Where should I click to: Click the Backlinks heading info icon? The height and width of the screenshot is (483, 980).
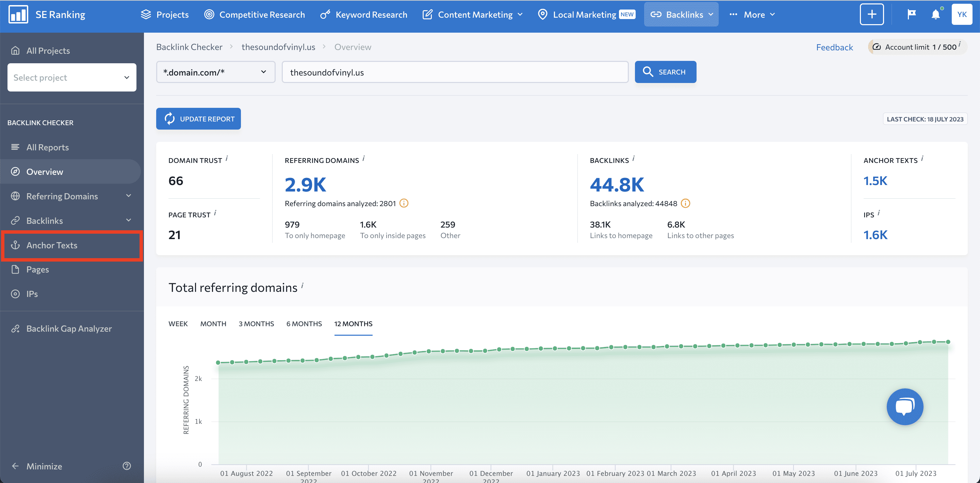pos(633,158)
